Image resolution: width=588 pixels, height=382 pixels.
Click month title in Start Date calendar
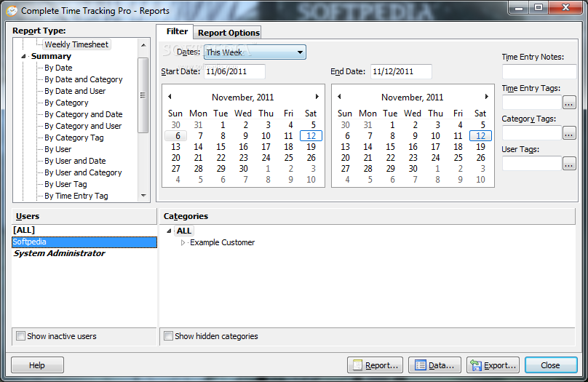click(242, 97)
